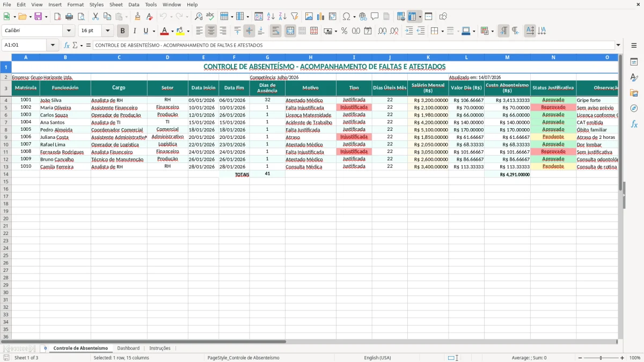Image resolution: width=644 pixels, height=362 pixels.
Task: Toggle Center Vertically alignment
Action: pyautogui.click(x=249, y=31)
